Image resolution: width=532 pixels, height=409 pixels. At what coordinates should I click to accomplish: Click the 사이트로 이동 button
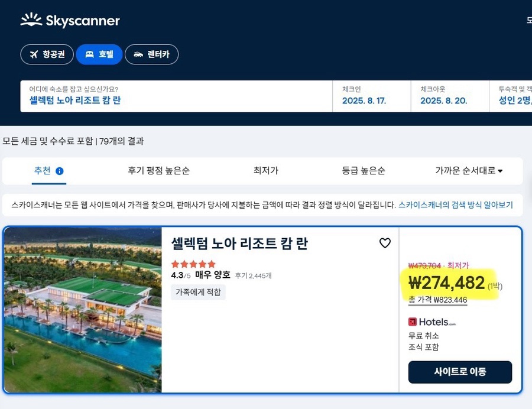pos(460,372)
